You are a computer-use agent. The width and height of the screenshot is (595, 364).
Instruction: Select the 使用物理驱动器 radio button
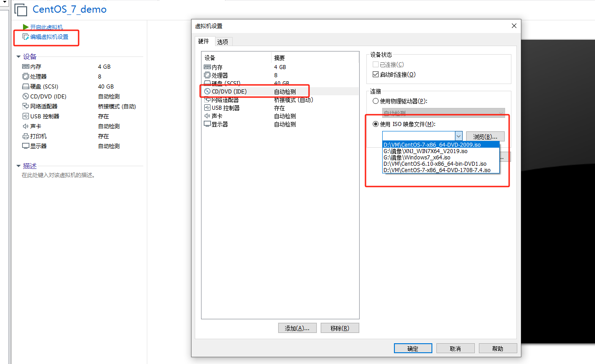point(375,101)
